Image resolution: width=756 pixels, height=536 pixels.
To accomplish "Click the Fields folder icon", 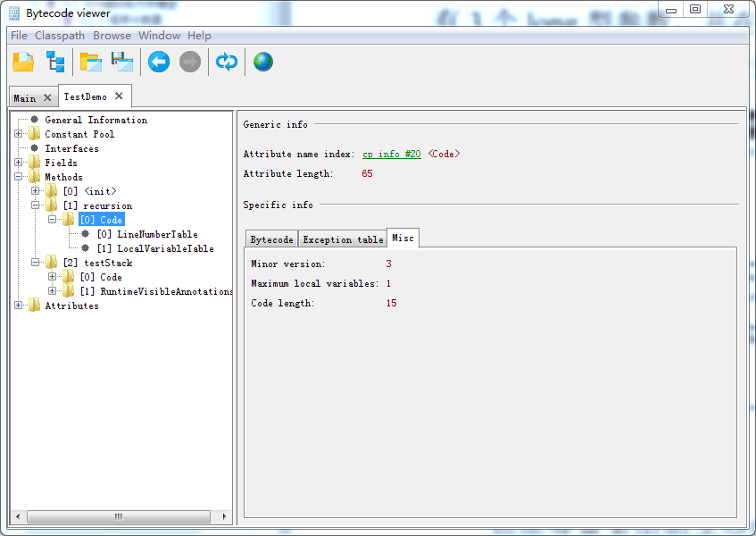I will (x=34, y=162).
